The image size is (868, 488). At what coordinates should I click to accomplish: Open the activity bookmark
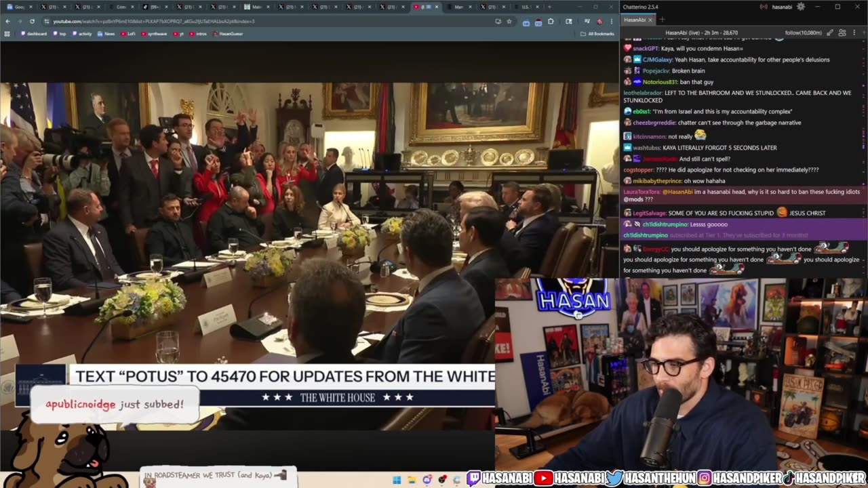[82, 33]
